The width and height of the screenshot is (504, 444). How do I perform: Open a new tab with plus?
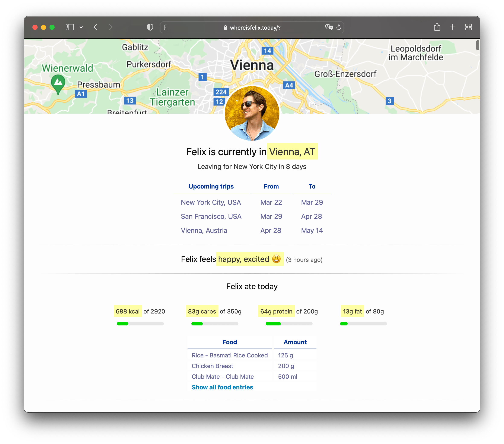point(452,27)
